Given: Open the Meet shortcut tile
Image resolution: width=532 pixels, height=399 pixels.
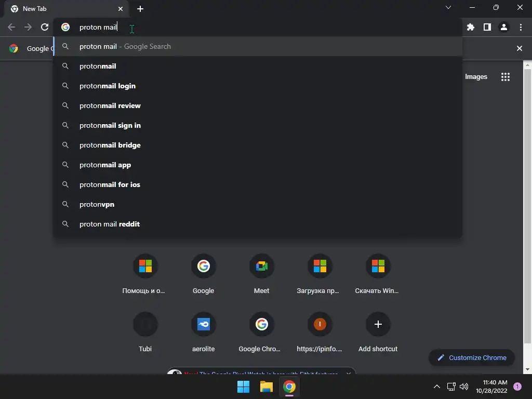Looking at the screenshot, I should pyautogui.click(x=262, y=274).
